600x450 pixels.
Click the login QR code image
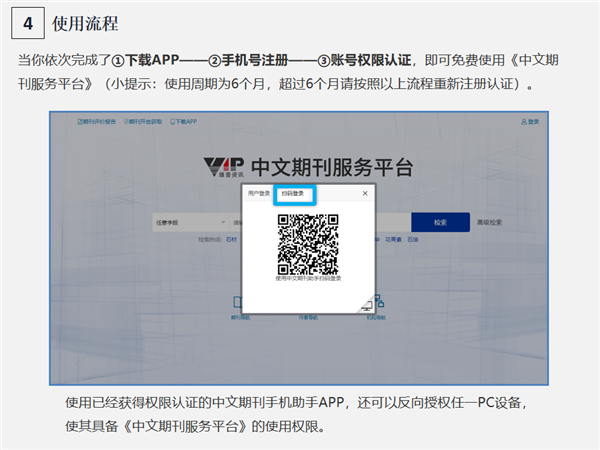308,244
